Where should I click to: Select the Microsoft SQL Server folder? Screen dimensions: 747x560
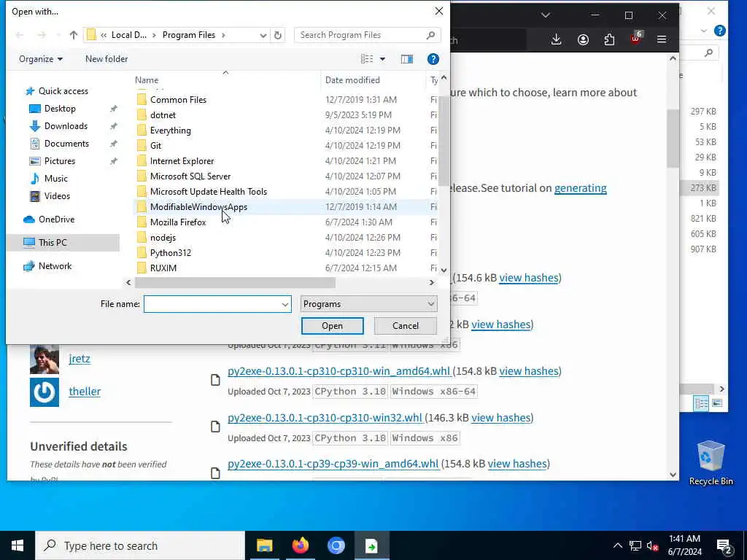tap(190, 176)
